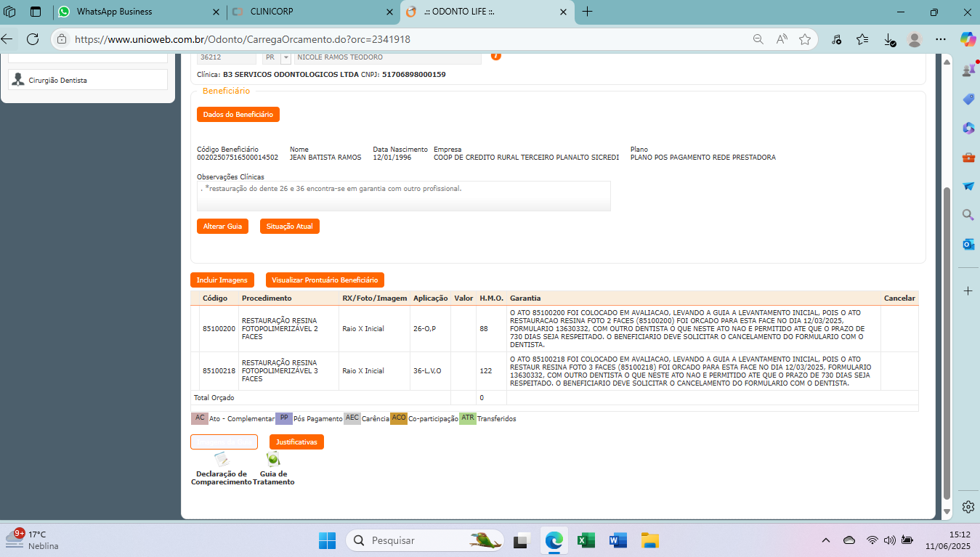Open the Workspaces icon in title bar

point(10,12)
